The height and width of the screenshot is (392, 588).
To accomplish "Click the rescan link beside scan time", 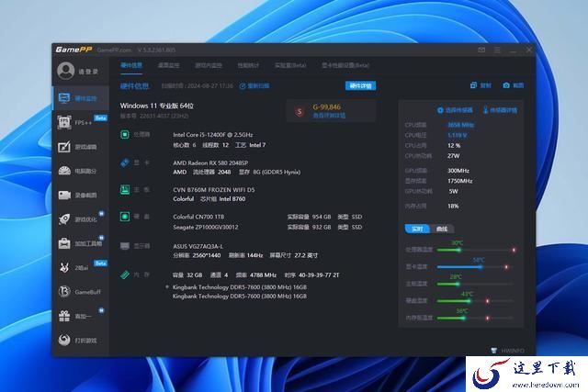I will point(254,85).
